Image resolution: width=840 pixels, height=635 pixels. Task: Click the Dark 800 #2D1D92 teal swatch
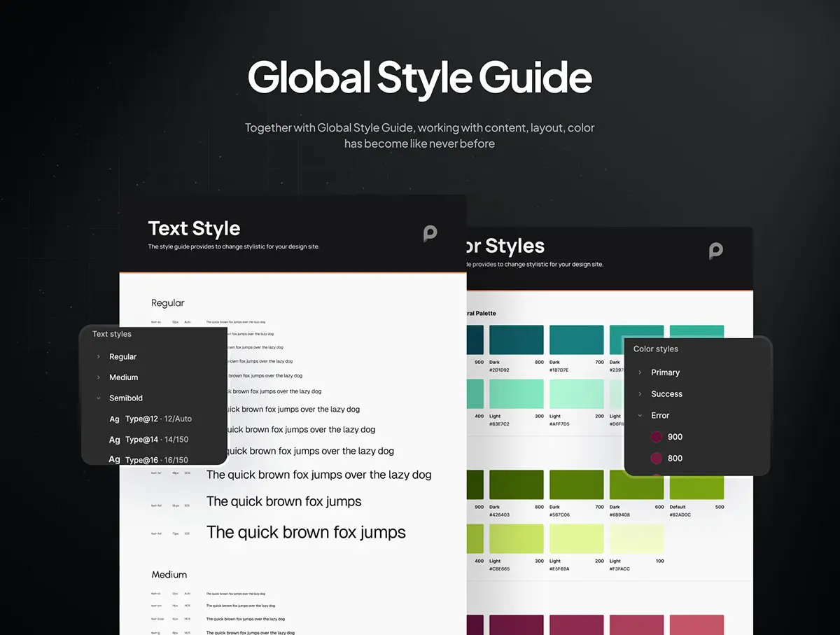pos(517,340)
